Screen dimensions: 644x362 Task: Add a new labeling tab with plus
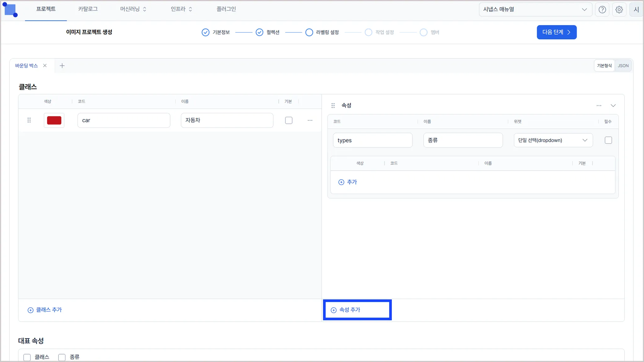[x=62, y=65]
